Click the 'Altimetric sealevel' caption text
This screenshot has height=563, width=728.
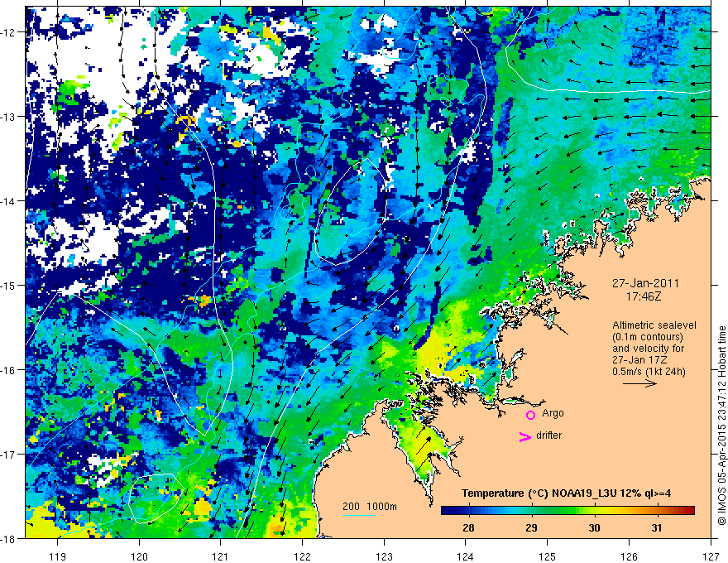[654, 325]
